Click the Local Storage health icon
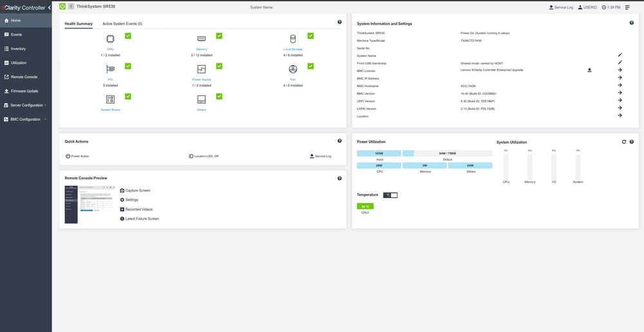The height and width of the screenshot is (332, 644). click(x=293, y=39)
